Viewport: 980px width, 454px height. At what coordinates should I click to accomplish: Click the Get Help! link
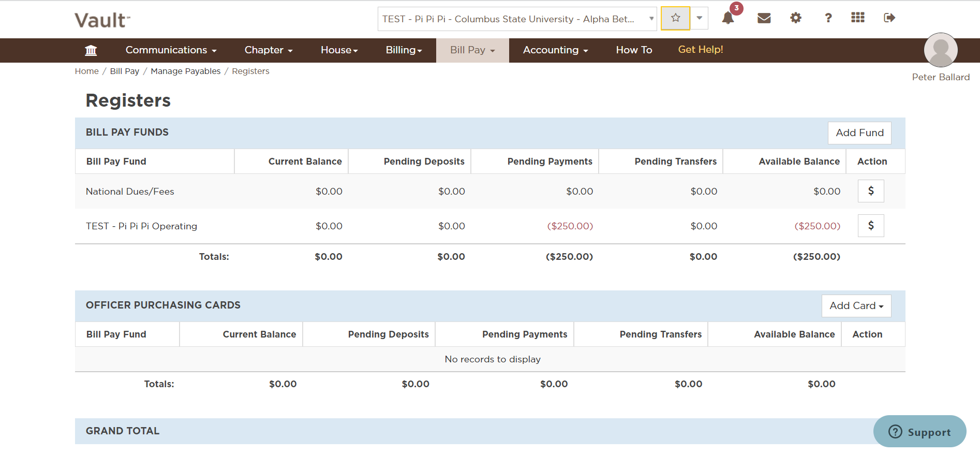coord(700,50)
